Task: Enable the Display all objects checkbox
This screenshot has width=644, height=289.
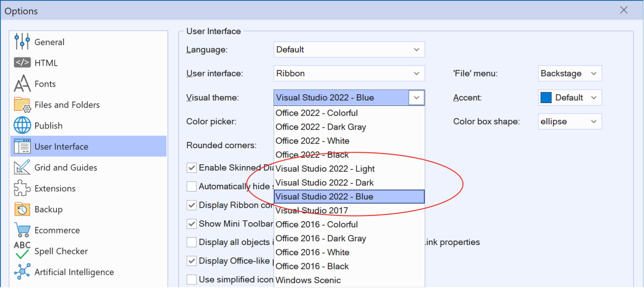Action: [x=191, y=242]
